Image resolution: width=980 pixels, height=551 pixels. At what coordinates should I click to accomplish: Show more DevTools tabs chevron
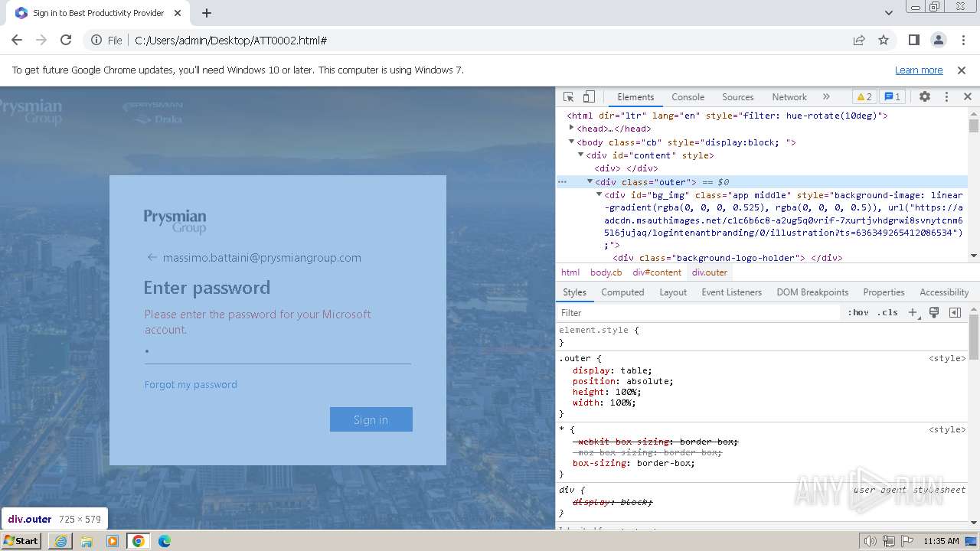(x=826, y=97)
